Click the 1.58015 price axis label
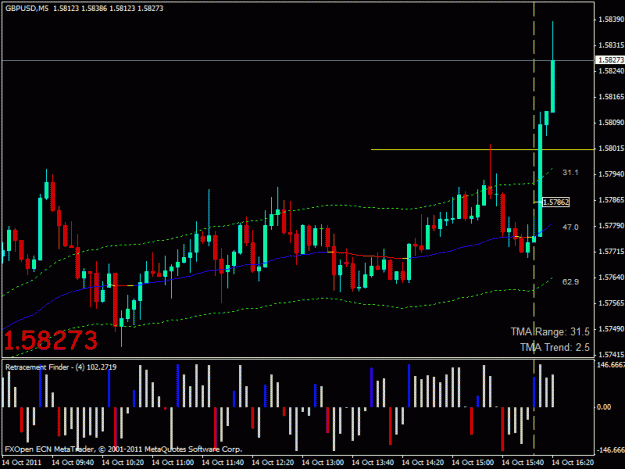625x469 pixels. pyautogui.click(x=611, y=149)
